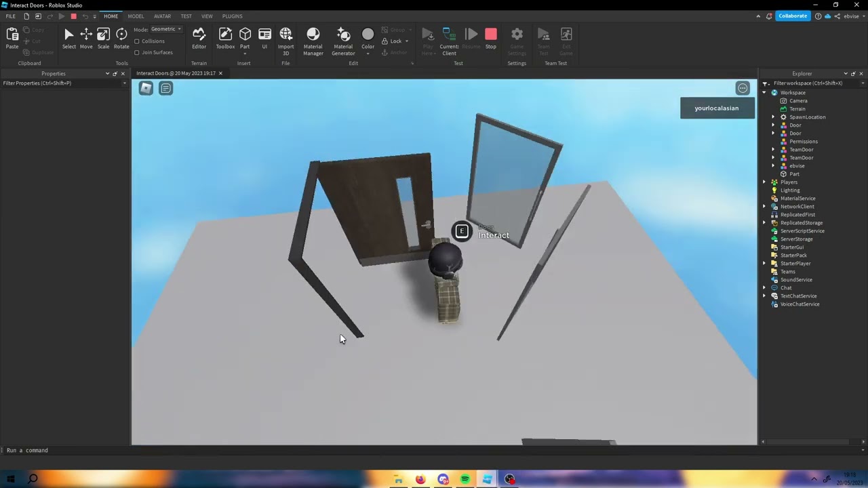Expand the Players service
This screenshot has width=868, height=488.
765,182
